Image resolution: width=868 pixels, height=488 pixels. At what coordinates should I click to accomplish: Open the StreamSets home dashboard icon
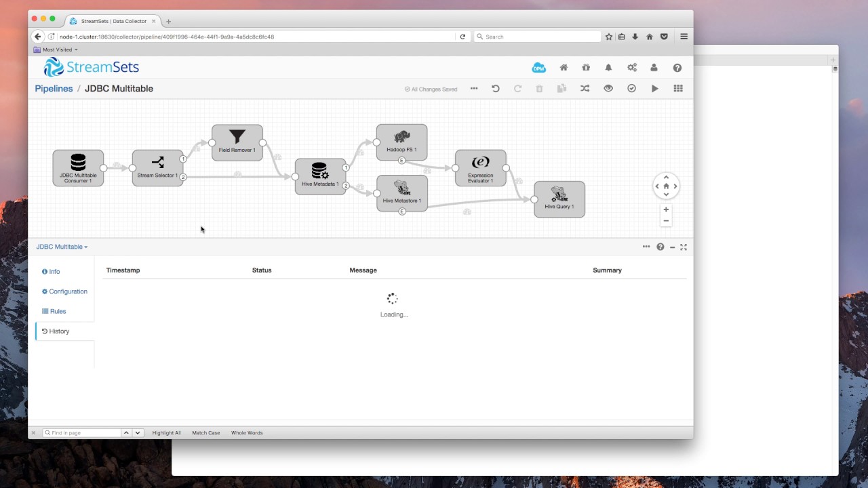pyautogui.click(x=564, y=67)
